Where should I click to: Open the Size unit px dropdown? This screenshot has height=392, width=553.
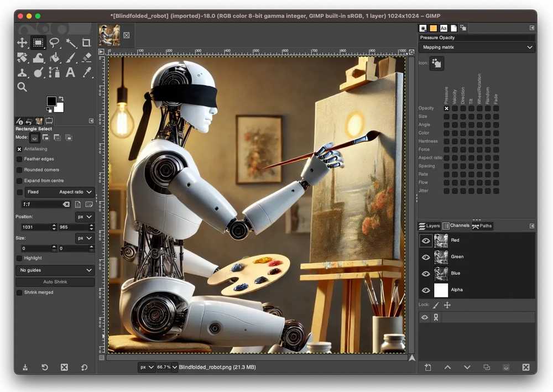[85, 238]
